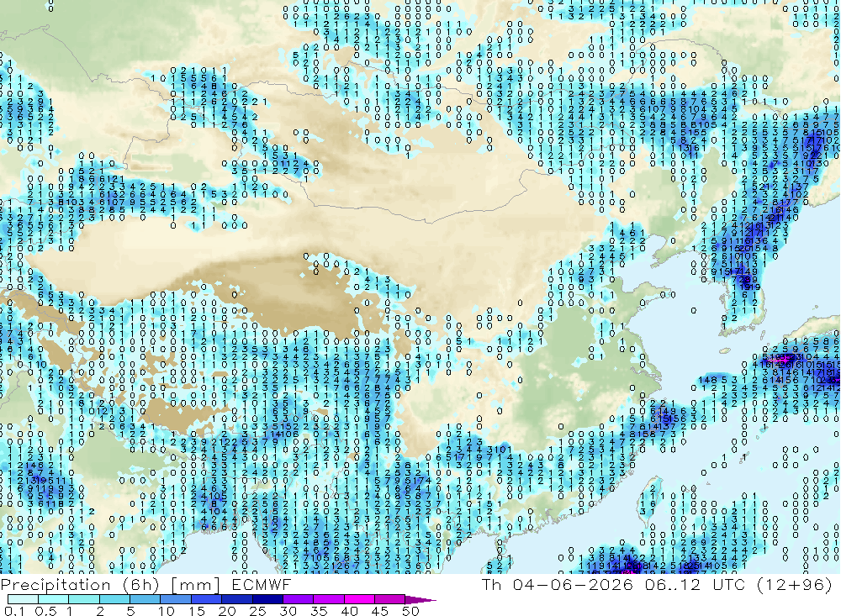Click the legend value "1"
Screen dimensions: 841x616
69,611
